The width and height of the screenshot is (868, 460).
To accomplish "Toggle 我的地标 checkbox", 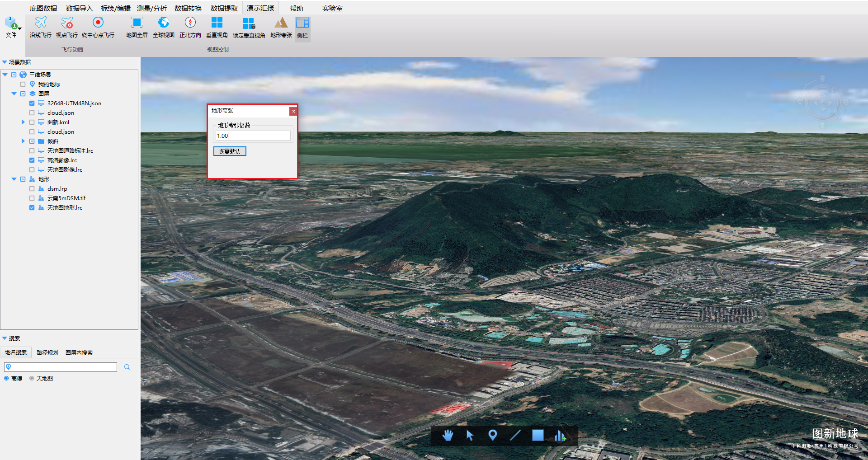I will click(x=23, y=84).
